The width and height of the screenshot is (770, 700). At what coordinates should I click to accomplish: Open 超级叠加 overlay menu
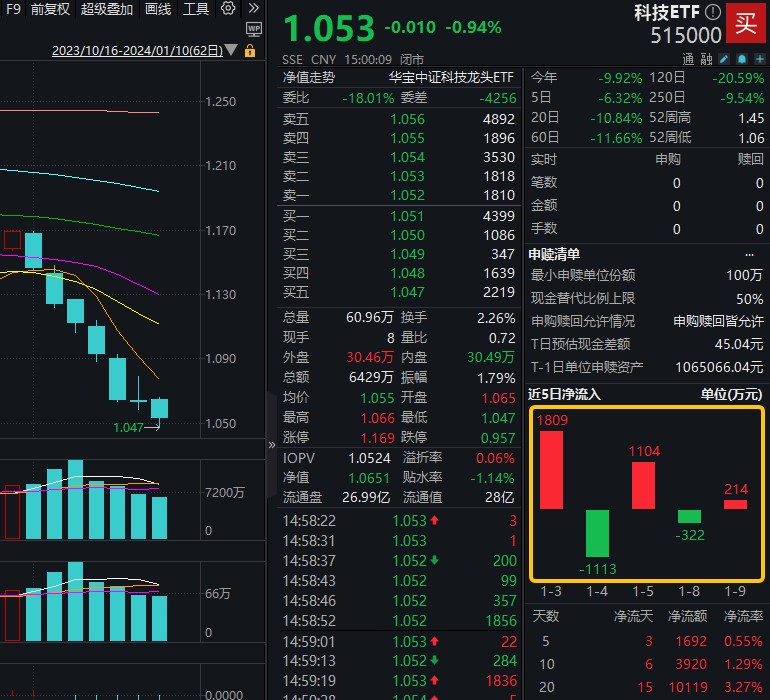click(107, 9)
